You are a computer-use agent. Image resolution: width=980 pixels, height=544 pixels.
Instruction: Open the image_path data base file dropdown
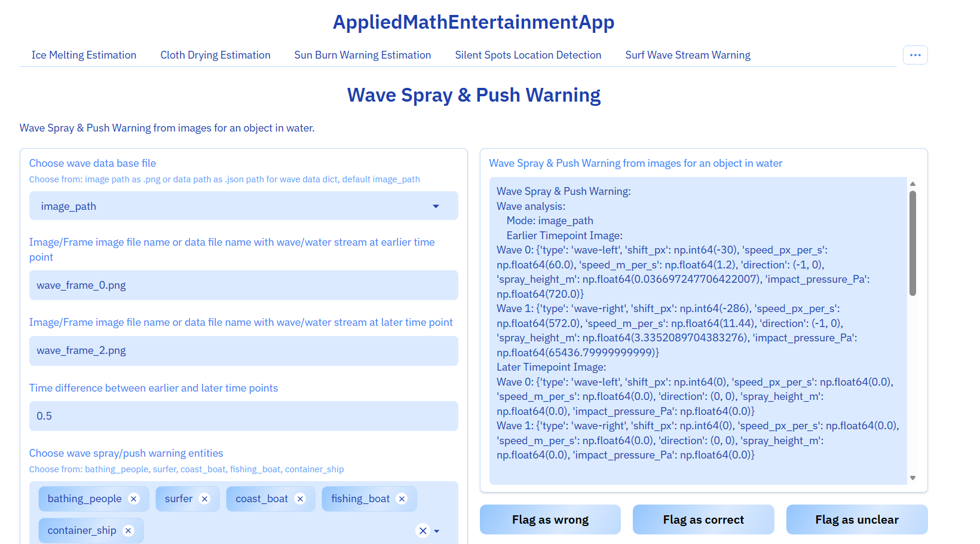(243, 206)
